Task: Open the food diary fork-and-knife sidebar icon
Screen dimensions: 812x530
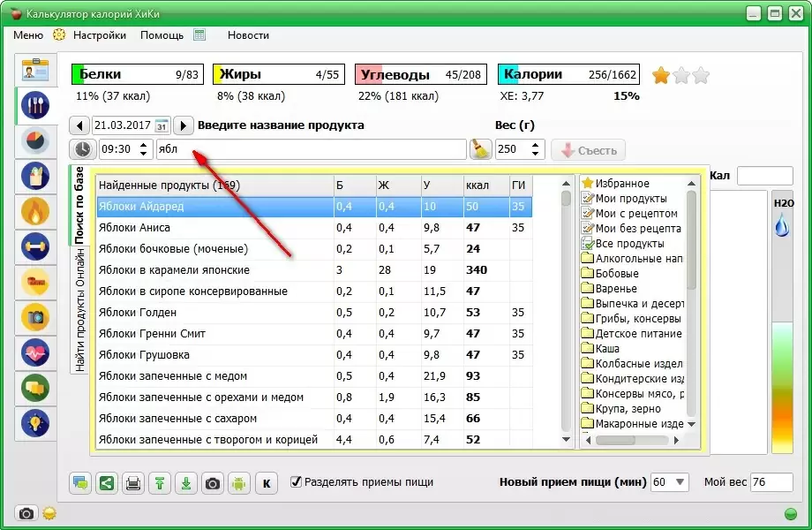Action: pos(34,107)
